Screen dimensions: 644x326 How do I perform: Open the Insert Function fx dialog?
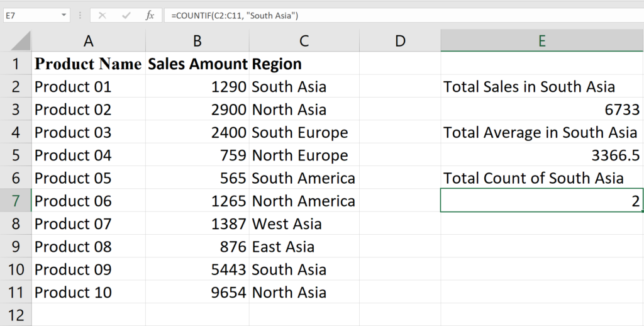[x=150, y=16]
